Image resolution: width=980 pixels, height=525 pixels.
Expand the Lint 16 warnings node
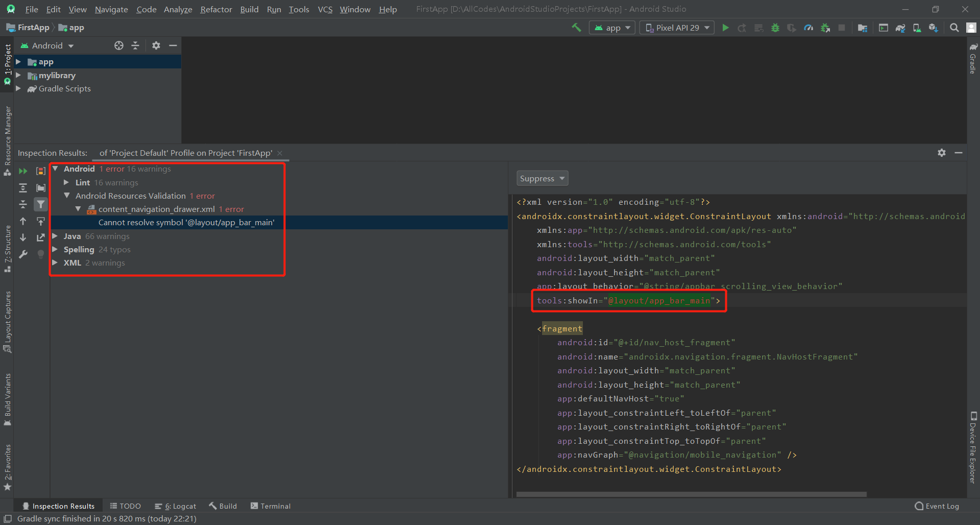tap(66, 182)
